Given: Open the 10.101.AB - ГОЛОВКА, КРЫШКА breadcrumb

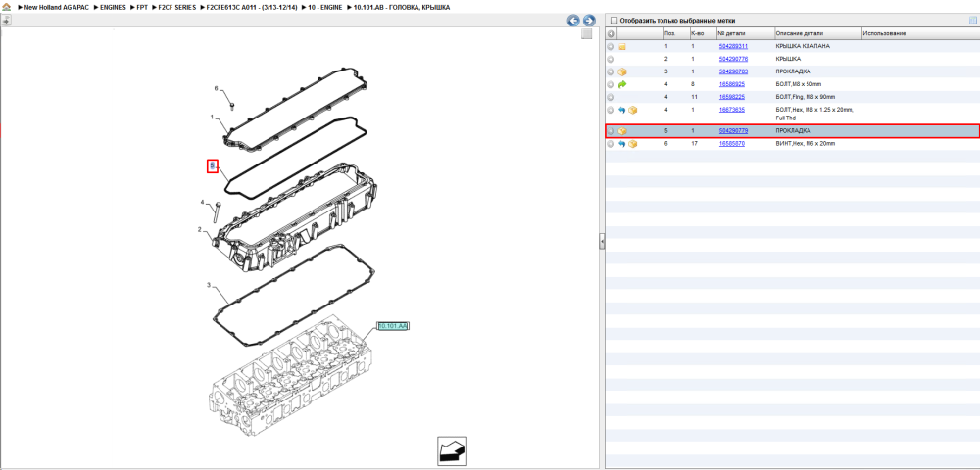Looking at the screenshot, I should (x=401, y=7).
